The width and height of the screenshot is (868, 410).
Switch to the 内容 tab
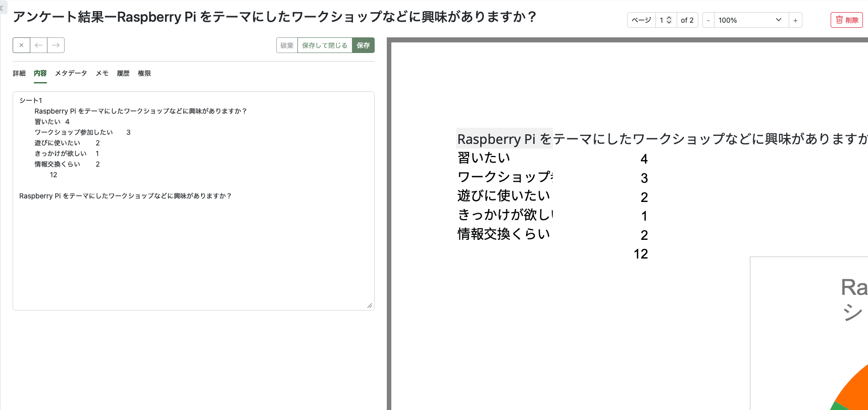pos(40,73)
